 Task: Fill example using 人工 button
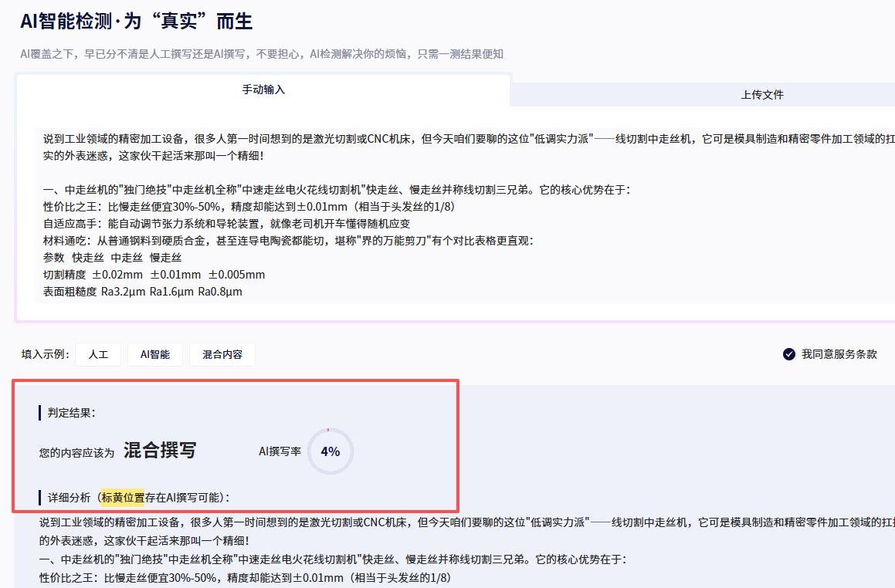point(98,354)
